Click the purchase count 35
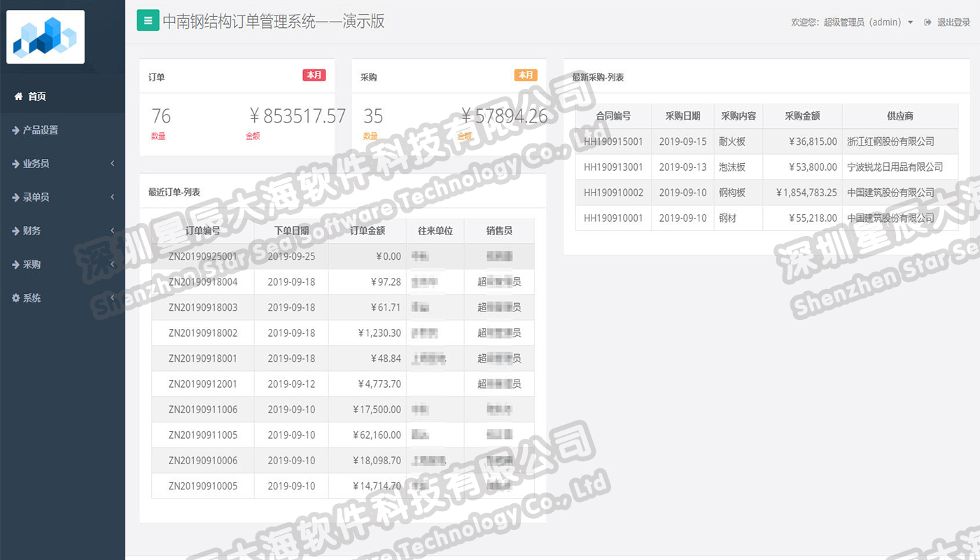 pos(373,116)
